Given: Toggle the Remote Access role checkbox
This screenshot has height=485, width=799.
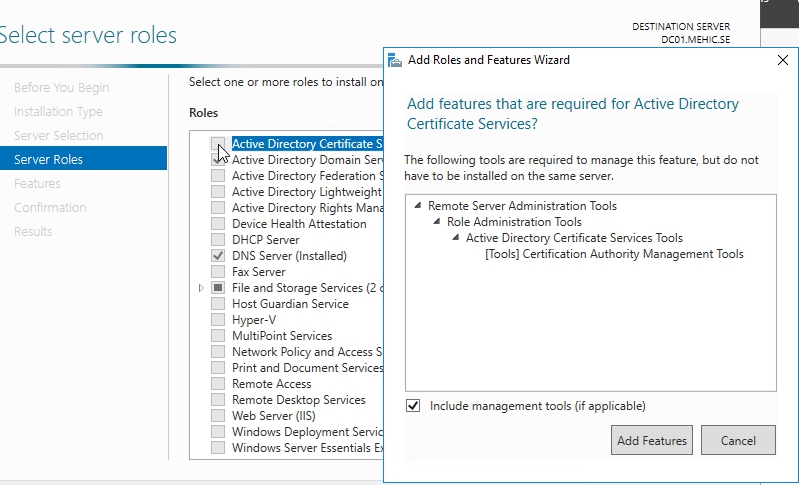Looking at the screenshot, I should click(218, 384).
